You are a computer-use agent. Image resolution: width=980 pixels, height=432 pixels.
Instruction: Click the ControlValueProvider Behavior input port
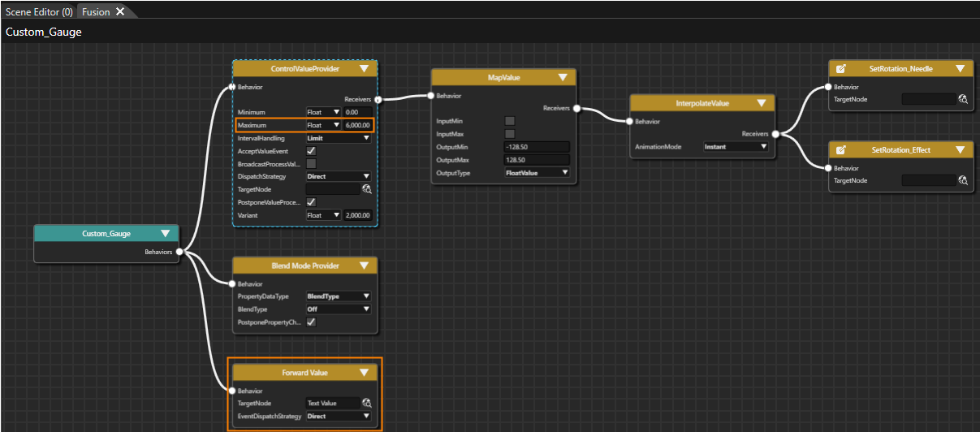coord(232,87)
